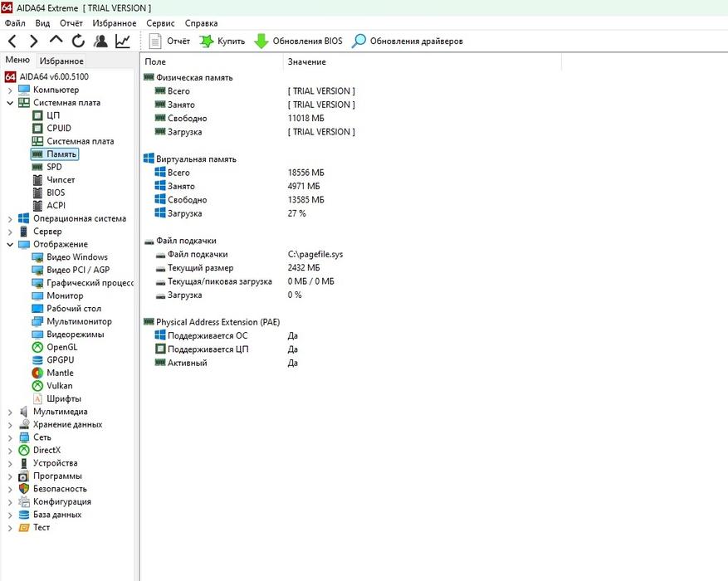Screen dimensions: 728x581
Task: Select the Поддерживается ОС row
Action: [226, 335]
